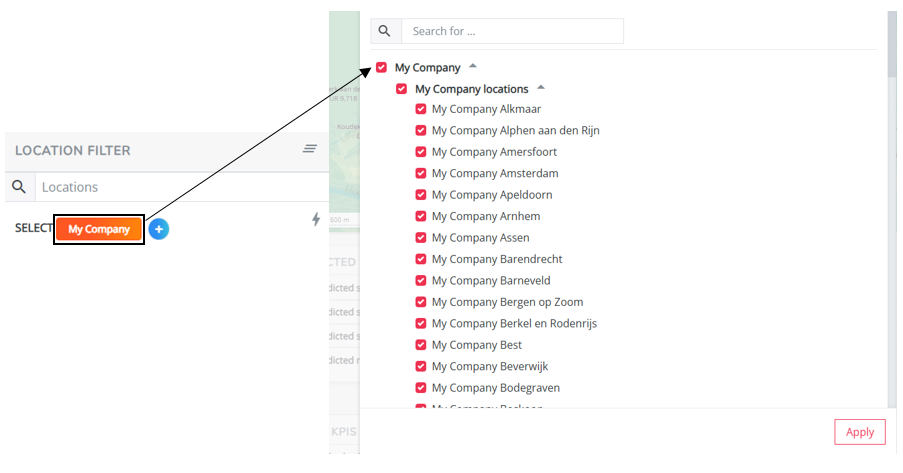Screen dimensions: 903x473
Task: Click the blue plus add-location icon
Action: (159, 229)
